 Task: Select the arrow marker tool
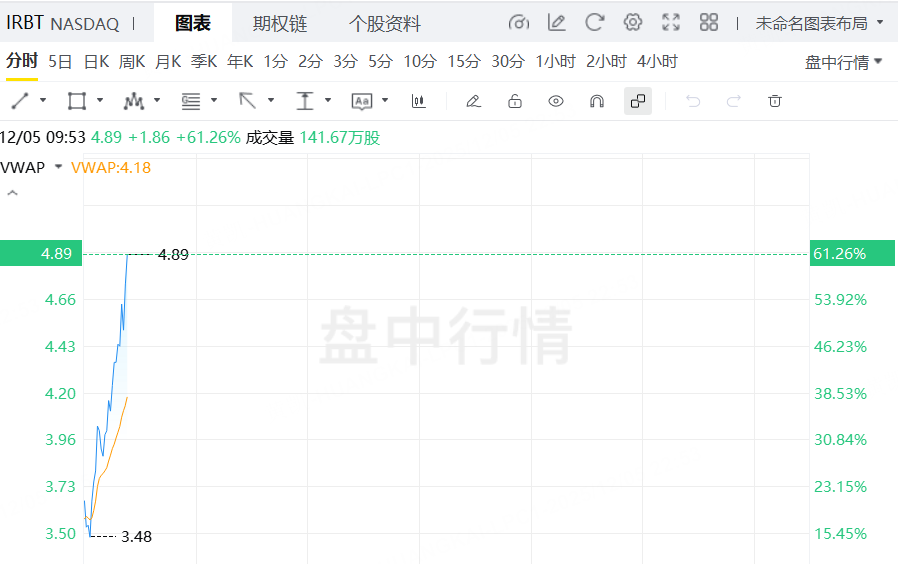click(247, 101)
